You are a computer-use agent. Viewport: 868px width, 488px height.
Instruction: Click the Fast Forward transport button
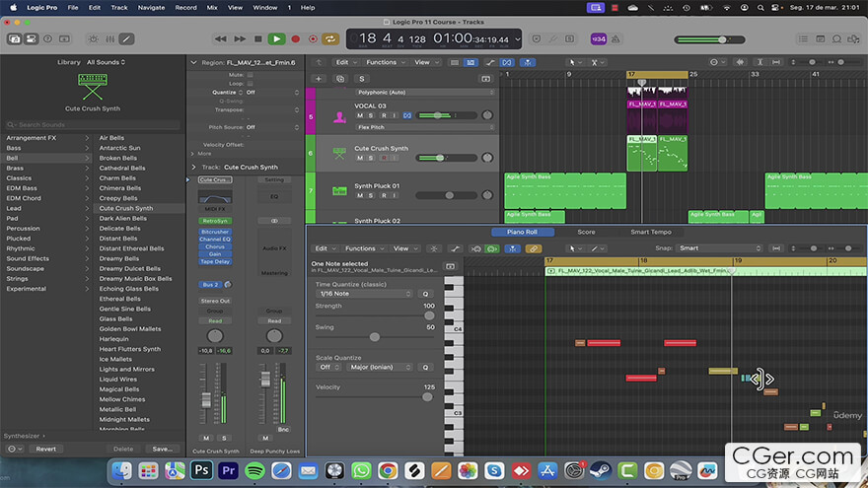(x=240, y=38)
